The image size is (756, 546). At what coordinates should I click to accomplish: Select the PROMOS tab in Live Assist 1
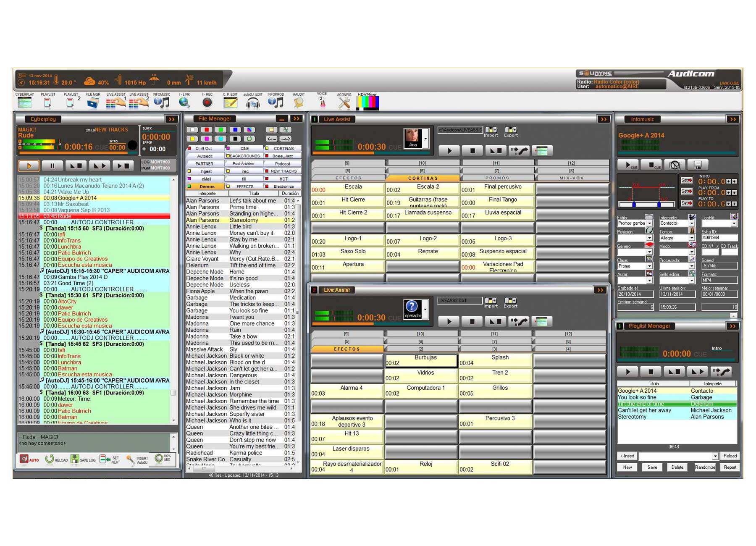[497, 178]
